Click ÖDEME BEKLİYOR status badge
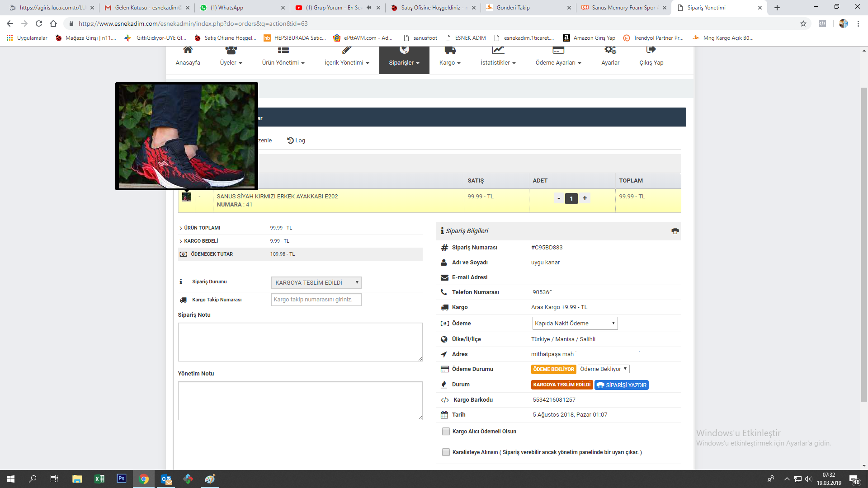The image size is (868, 488). tap(553, 370)
